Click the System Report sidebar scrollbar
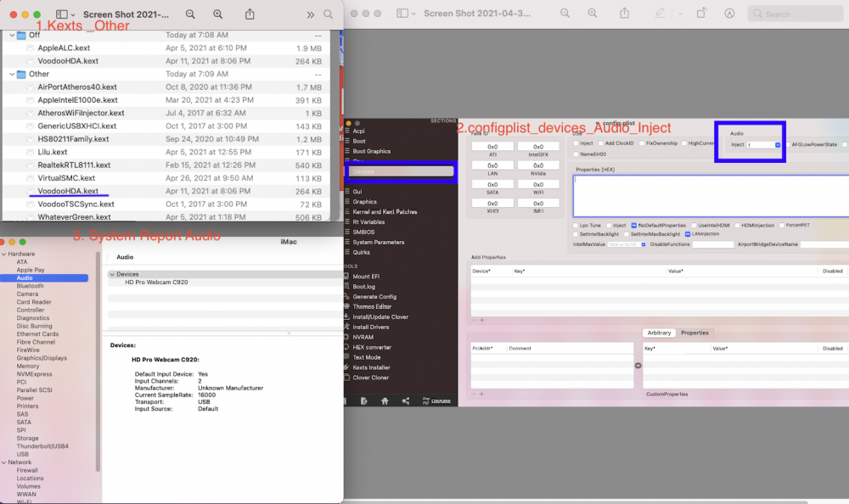Screen dimensions: 849x504 tap(98, 362)
